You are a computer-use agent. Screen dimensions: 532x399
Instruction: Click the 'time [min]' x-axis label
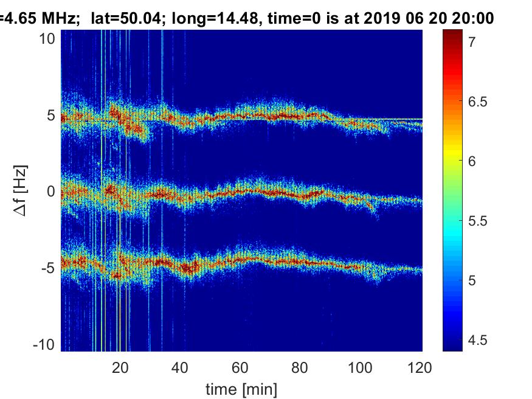click(241, 387)
